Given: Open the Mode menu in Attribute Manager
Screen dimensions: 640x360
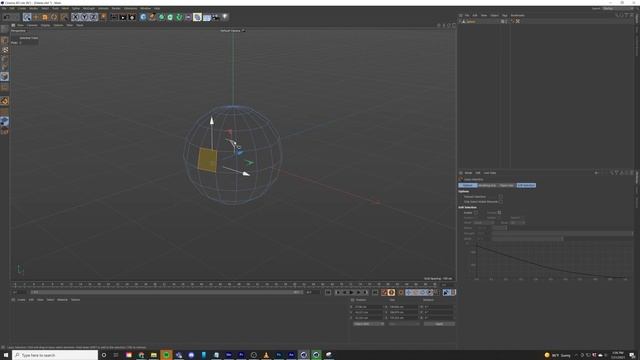Looking at the screenshot, I should 468,173.
